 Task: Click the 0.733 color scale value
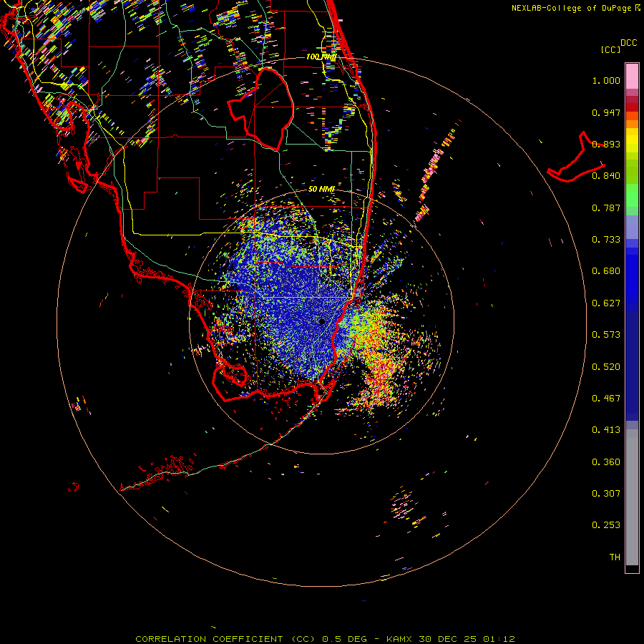(x=606, y=240)
